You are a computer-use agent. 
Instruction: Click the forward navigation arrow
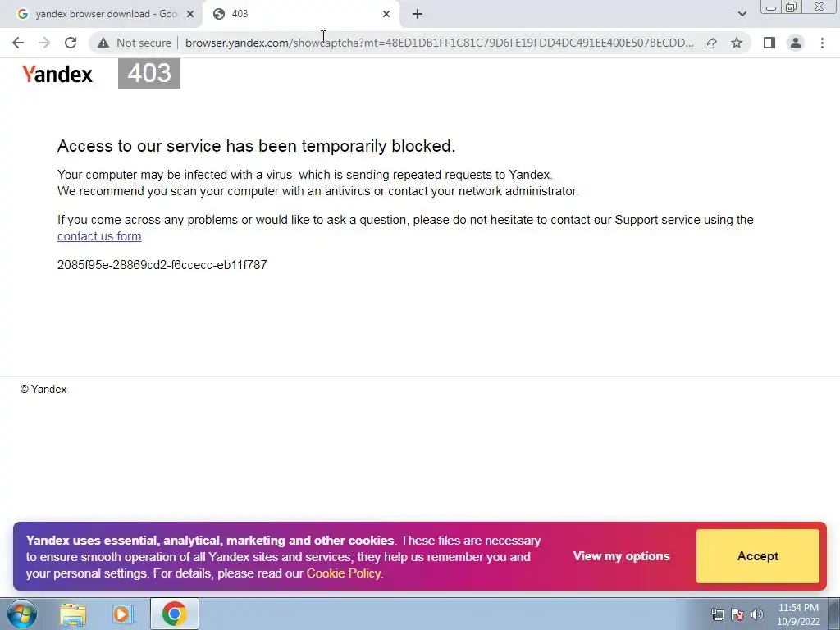[44, 43]
